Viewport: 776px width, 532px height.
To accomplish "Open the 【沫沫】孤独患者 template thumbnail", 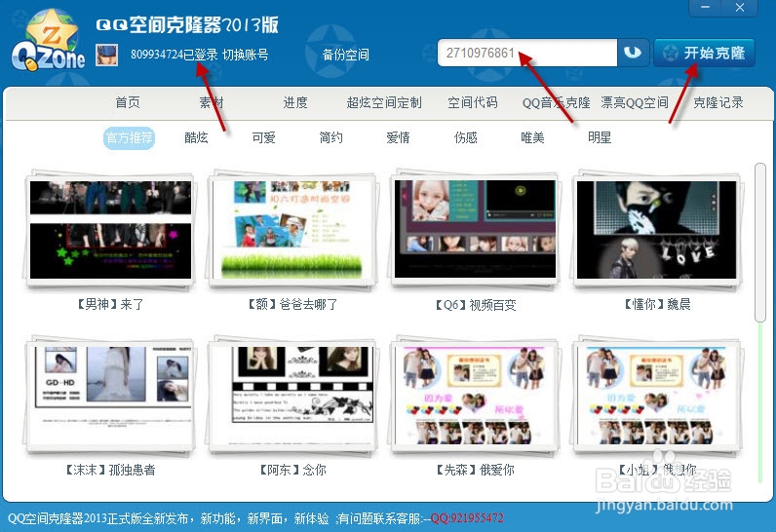I will (110, 396).
